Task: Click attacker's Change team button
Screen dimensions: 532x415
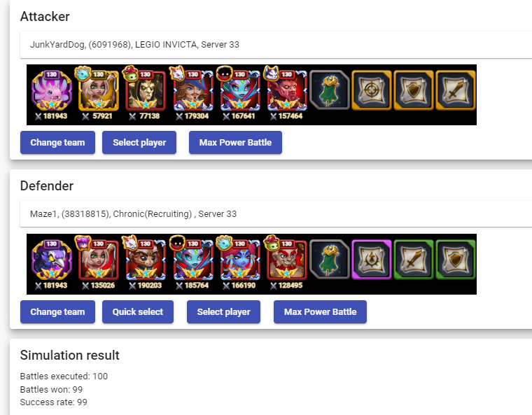Action: click(x=57, y=143)
